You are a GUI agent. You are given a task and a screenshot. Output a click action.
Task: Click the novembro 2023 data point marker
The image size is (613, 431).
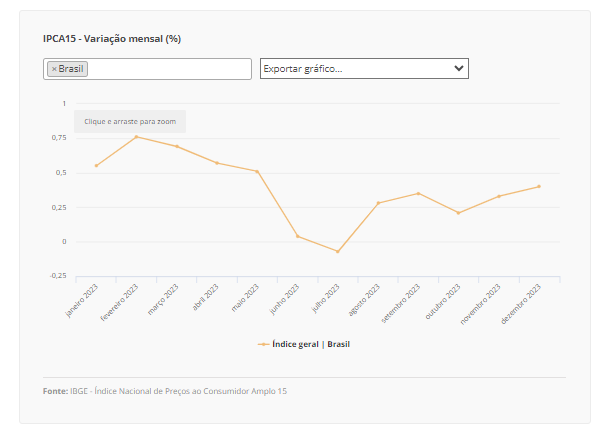pos(499,196)
